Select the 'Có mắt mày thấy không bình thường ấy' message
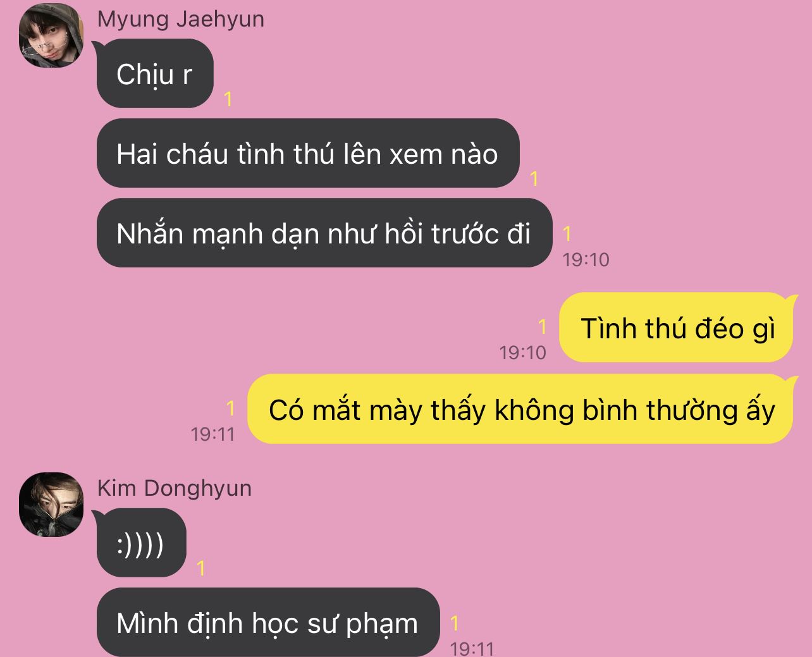The image size is (812, 657). (x=520, y=409)
